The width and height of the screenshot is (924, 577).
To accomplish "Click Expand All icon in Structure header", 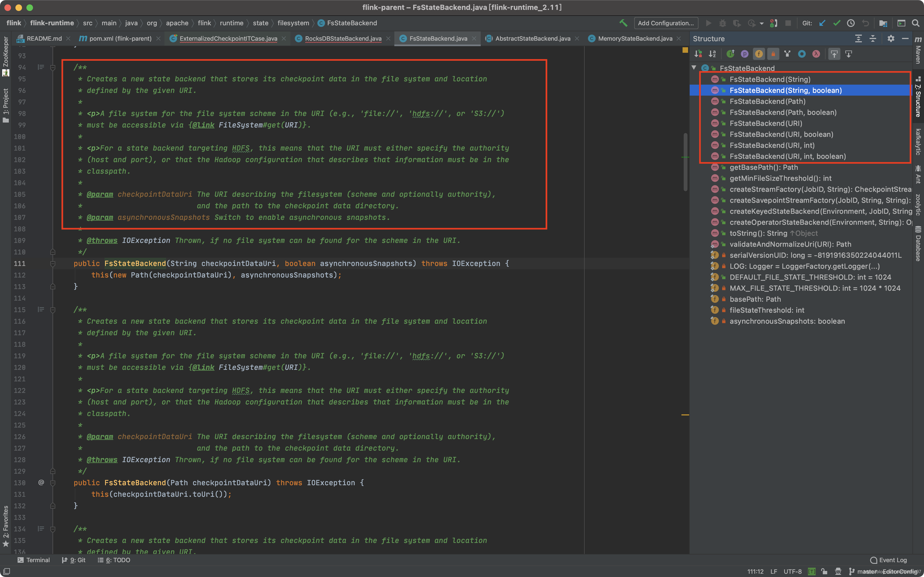I will 858,38.
